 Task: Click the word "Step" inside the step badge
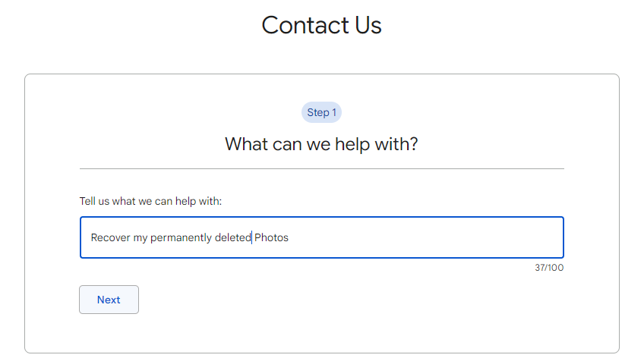(317, 112)
